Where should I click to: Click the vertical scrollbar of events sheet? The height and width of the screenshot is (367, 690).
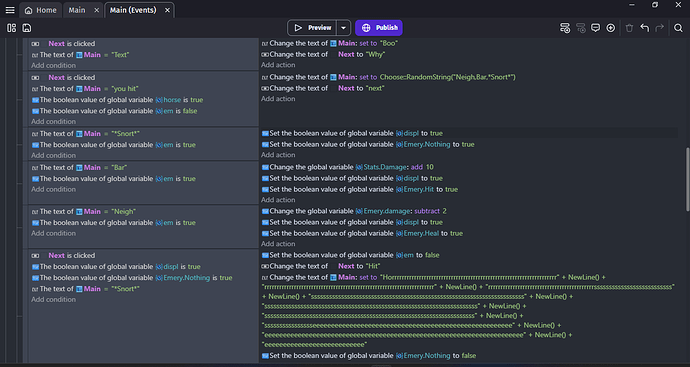687,180
